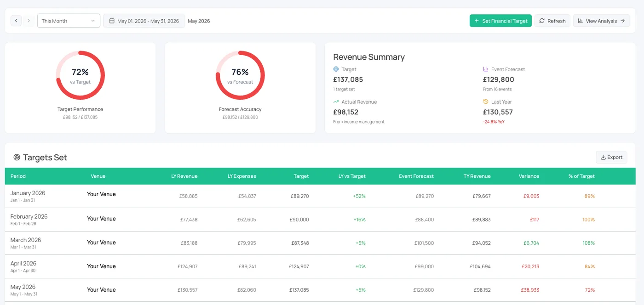Screen dimensions: 644x305
Task: Click 89% of target cell
Action: (x=590, y=196)
